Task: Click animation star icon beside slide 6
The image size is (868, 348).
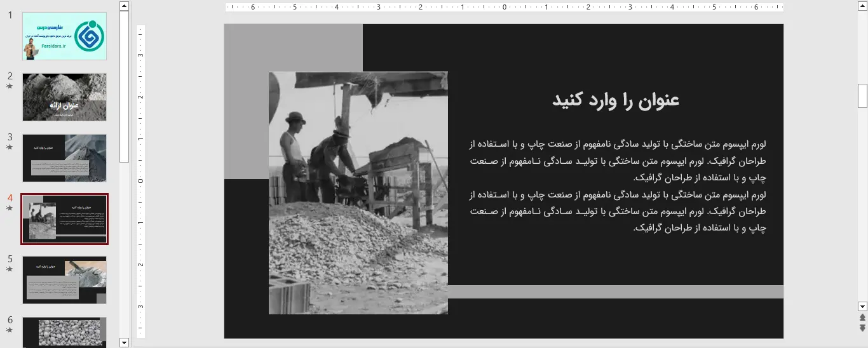Action: point(10,330)
